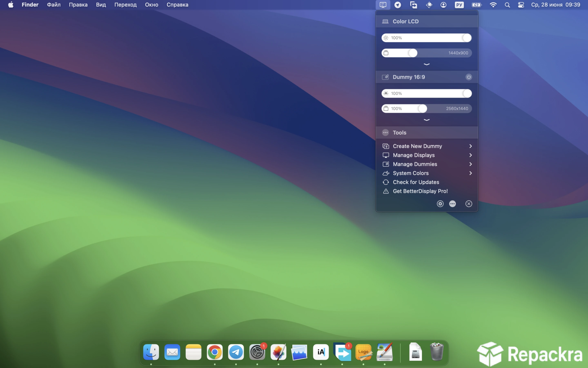
Task: Open Finder from the Dock
Action: pos(151,352)
